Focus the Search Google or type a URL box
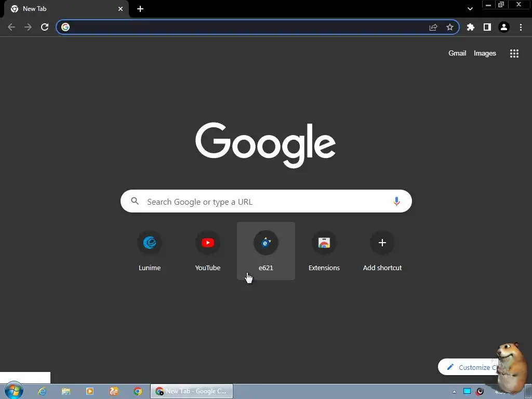The width and height of the screenshot is (532, 399). coord(266,201)
